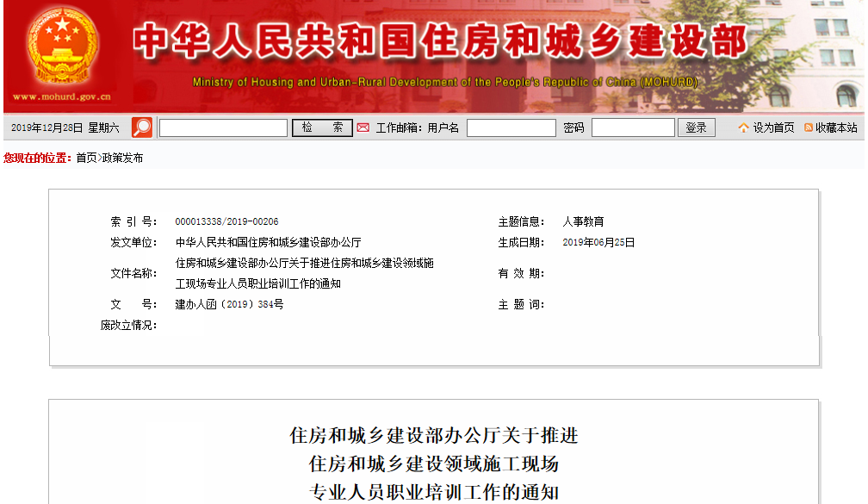Click the 登录 login button
The width and height of the screenshot is (868, 504).
[697, 128]
